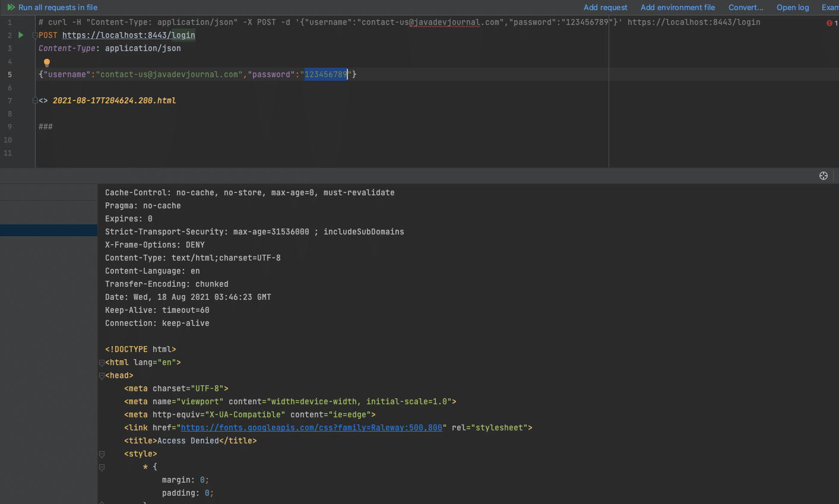Open saved response 2021-08-17T204624.200.html
The width and height of the screenshot is (839, 504).
115,100
